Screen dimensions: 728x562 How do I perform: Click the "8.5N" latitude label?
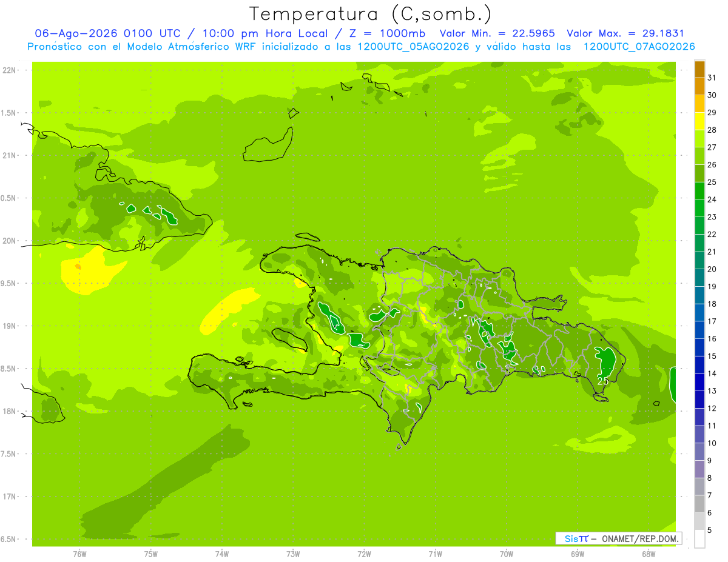pyautogui.click(x=9, y=369)
